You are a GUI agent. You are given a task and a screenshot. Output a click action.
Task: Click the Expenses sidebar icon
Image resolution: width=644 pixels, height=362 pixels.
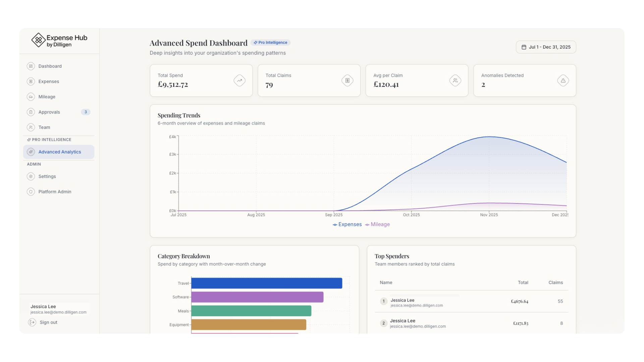coord(31,81)
